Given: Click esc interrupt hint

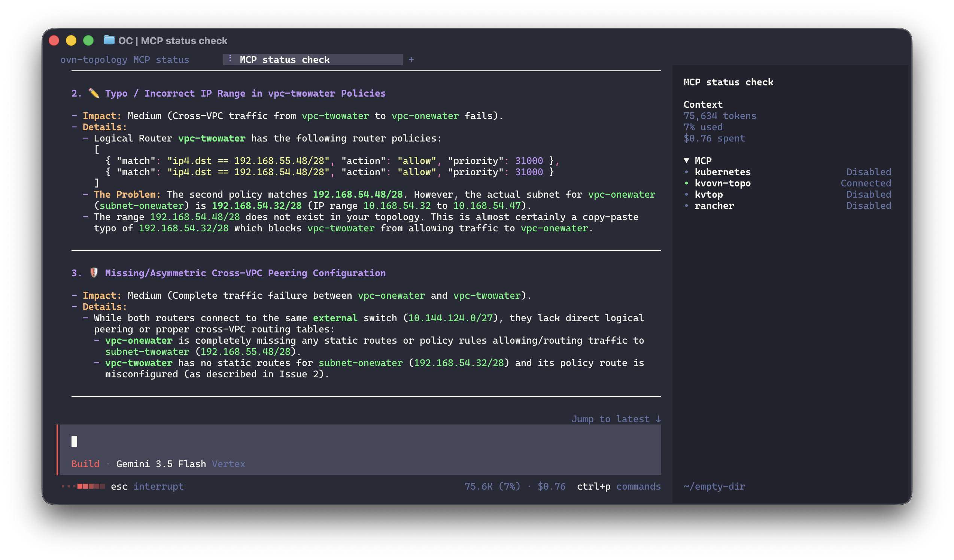Looking at the screenshot, I should click(147, 486).
